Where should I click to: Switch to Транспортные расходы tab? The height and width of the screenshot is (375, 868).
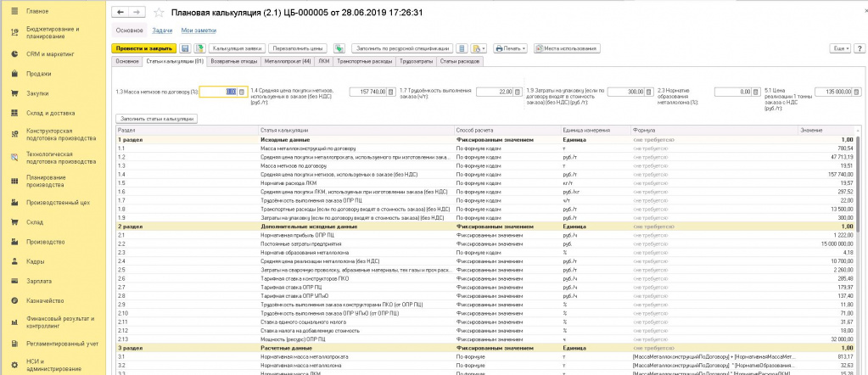coord(364,61)
